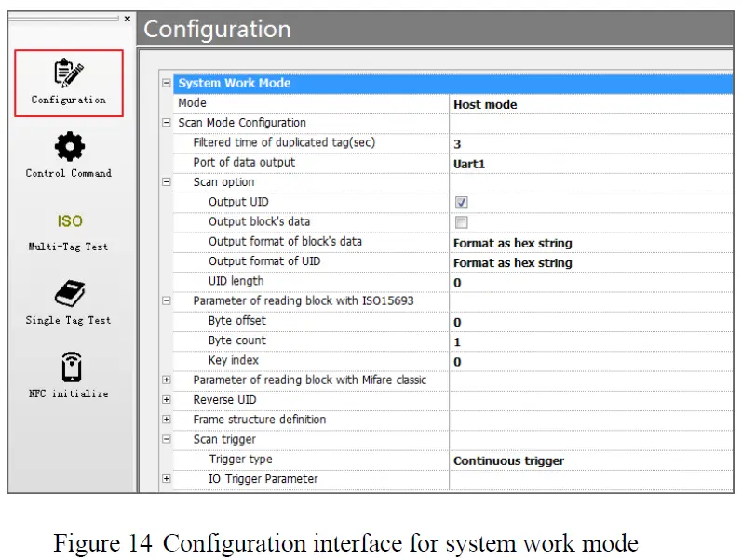Select the 'Byte count' row label
The width and height of the screenshot is (742, 560).
click(237, 340)
